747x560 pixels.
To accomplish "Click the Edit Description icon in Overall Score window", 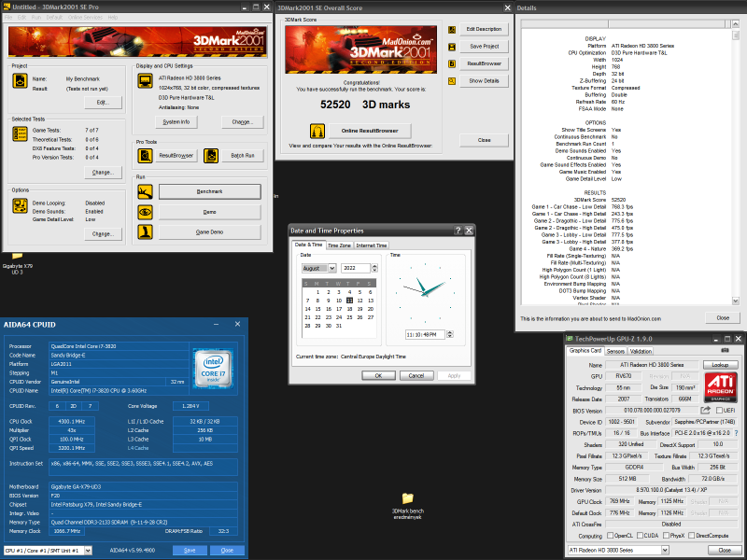I will click(x=452, y=30).
